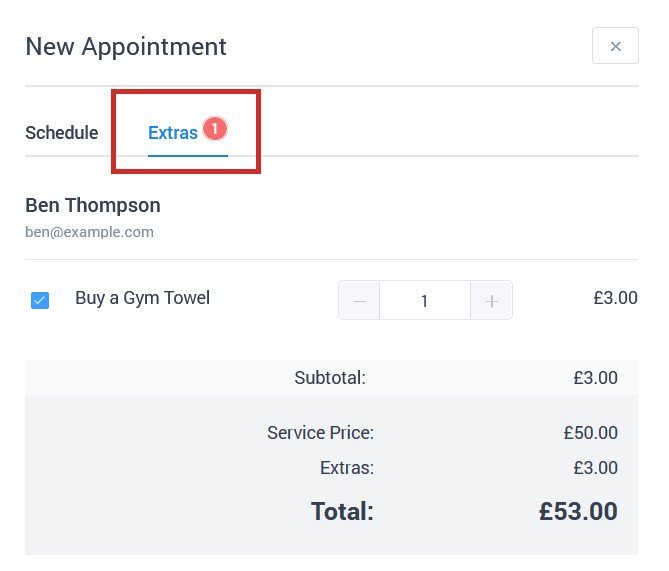The image size is (669, 571).
Task: Click the ben@example.com email address
Action: click(90, 232)
